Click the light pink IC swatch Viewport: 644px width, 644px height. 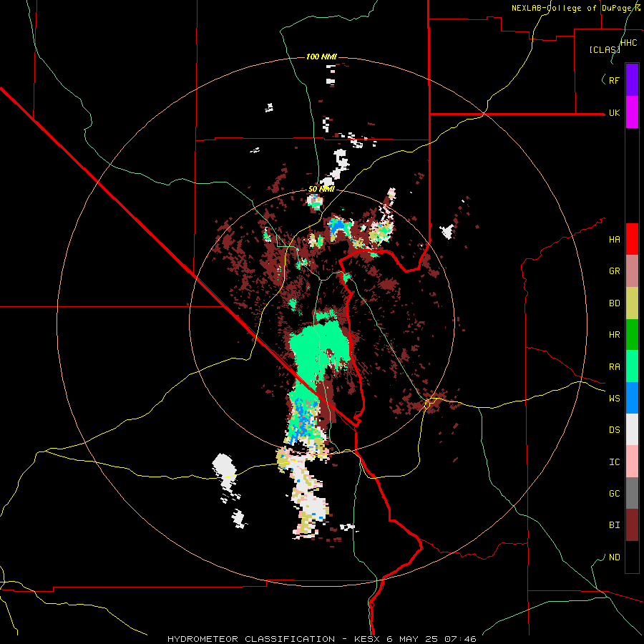coord(632,462)
